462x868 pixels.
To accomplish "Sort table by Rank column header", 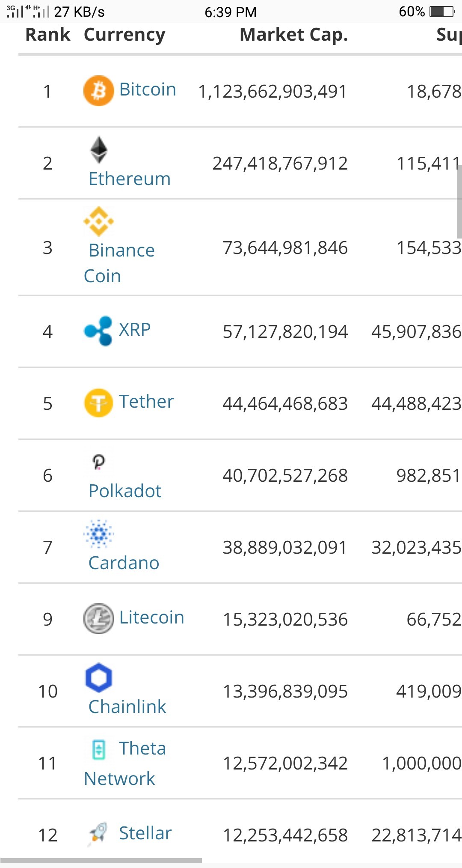I will 48,35.
